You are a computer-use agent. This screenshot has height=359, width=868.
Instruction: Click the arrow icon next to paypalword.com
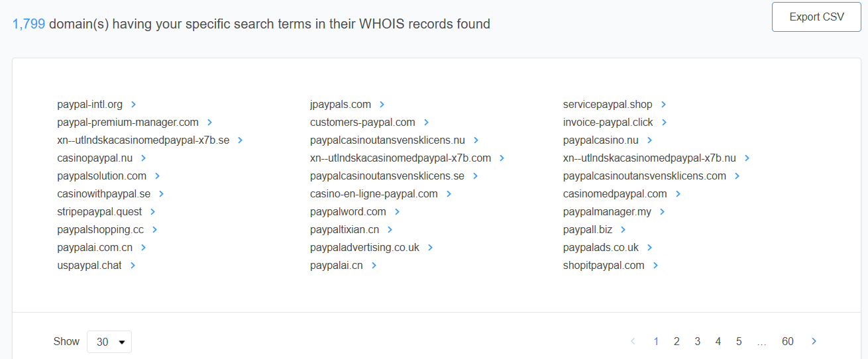[x=397, y=212]
